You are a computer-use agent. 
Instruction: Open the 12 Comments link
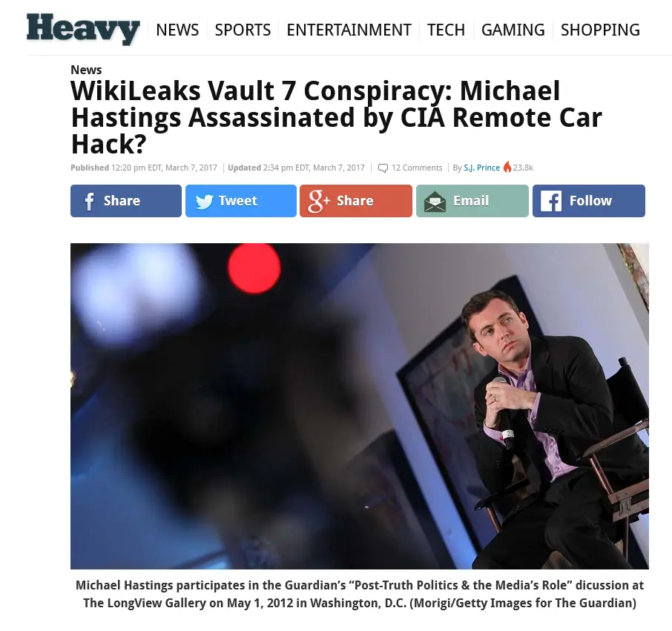[417, 168]
